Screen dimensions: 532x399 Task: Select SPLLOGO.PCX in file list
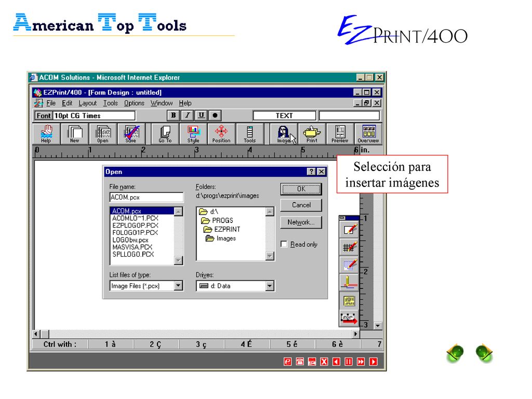pyautogui.click(x=133, y=254)
